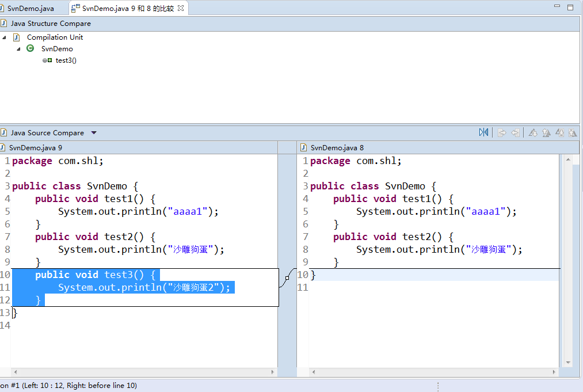The width and height of the screenshot is (583, 392).
Task: Swap left and right compare views
Action: click(x=483, y=132)
